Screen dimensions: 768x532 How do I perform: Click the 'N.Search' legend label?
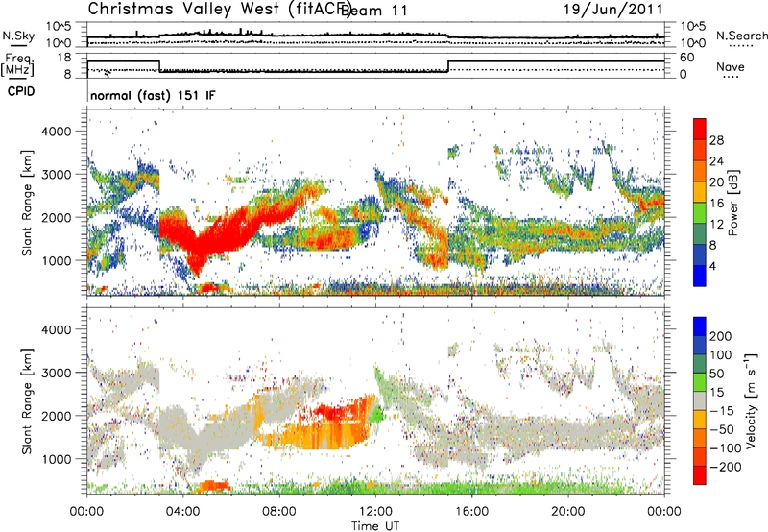(x=741, y=36)
